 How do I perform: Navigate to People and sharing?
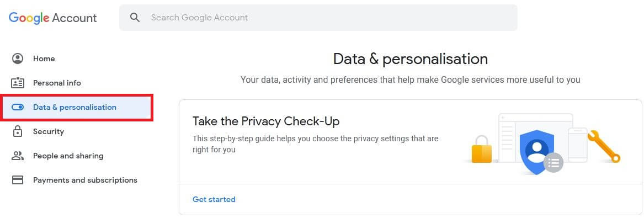pos(68,156)
